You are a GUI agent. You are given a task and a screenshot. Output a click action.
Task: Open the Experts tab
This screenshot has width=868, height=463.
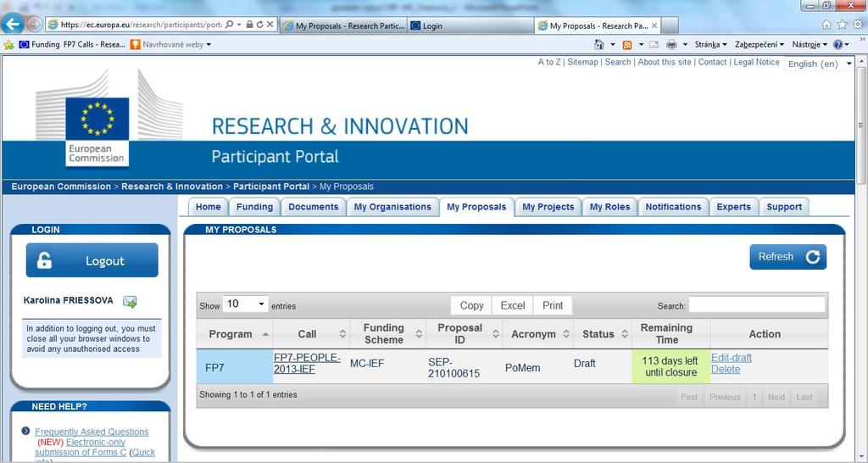tap(733, 207)
